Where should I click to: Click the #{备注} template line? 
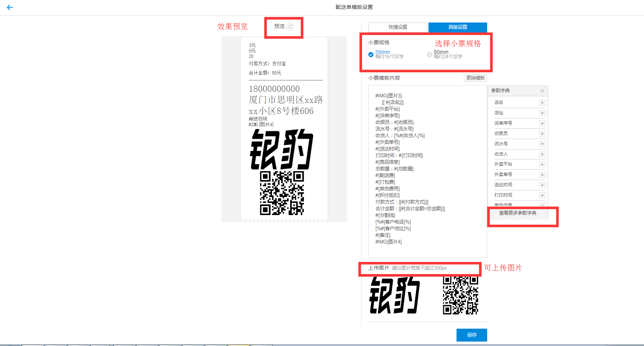383,235
